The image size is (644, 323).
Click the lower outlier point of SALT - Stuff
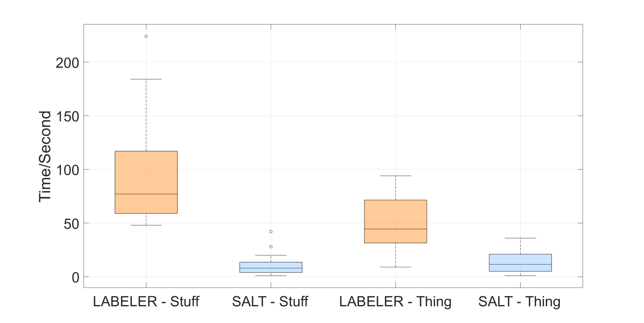[x=271, y=247]
